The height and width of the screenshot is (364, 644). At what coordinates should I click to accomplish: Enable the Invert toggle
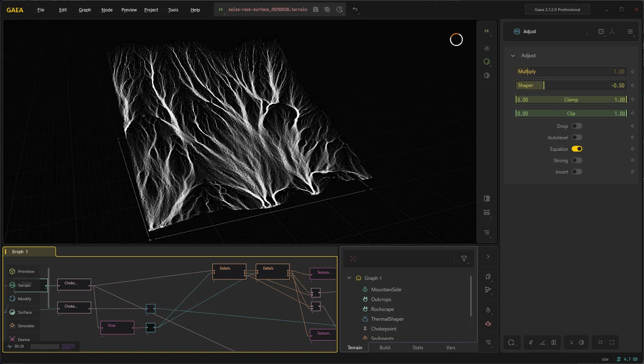pos(577,172)
